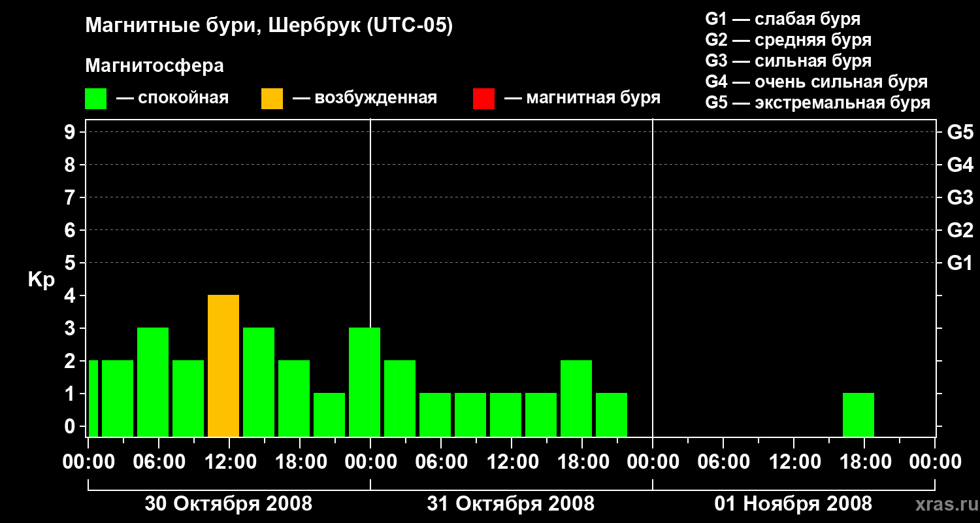Click the date label '31 Октября 2008'

tap(511, 504)
